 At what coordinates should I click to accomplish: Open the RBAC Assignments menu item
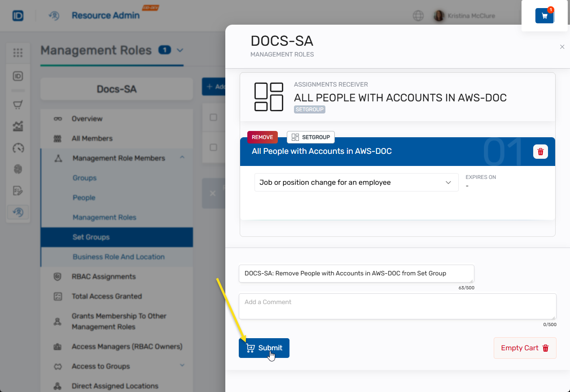103,277
